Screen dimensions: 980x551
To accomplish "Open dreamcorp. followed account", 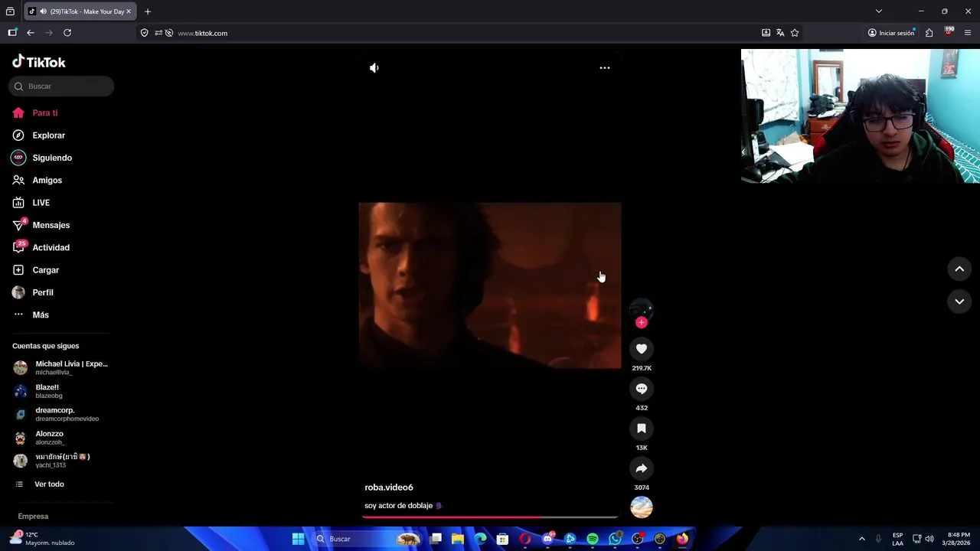I will coord(61,414).
